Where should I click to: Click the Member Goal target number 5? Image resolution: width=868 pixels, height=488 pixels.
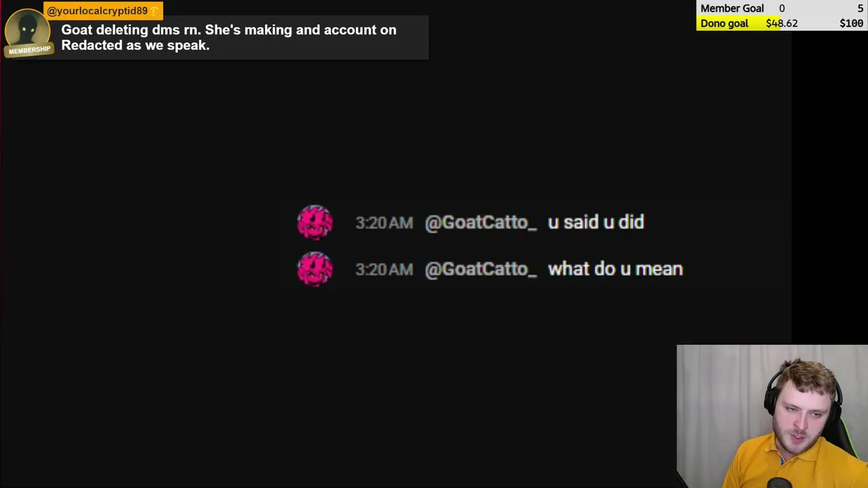tap(860, 8)
